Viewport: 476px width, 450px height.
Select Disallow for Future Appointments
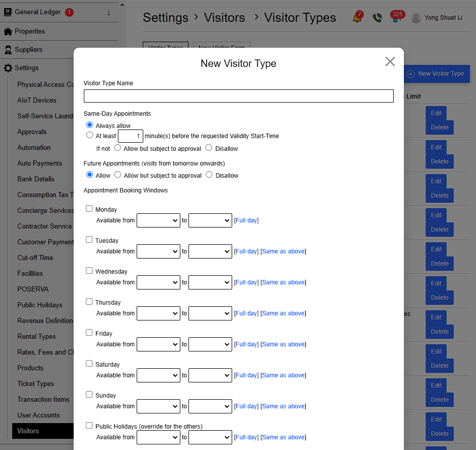[209, 175]
